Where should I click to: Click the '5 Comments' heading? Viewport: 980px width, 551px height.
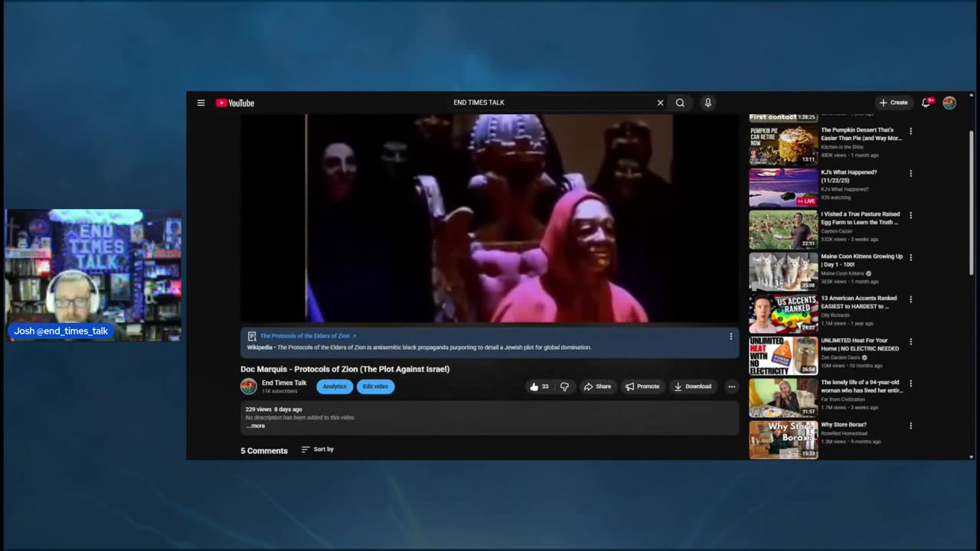click(x=264, y=451)
